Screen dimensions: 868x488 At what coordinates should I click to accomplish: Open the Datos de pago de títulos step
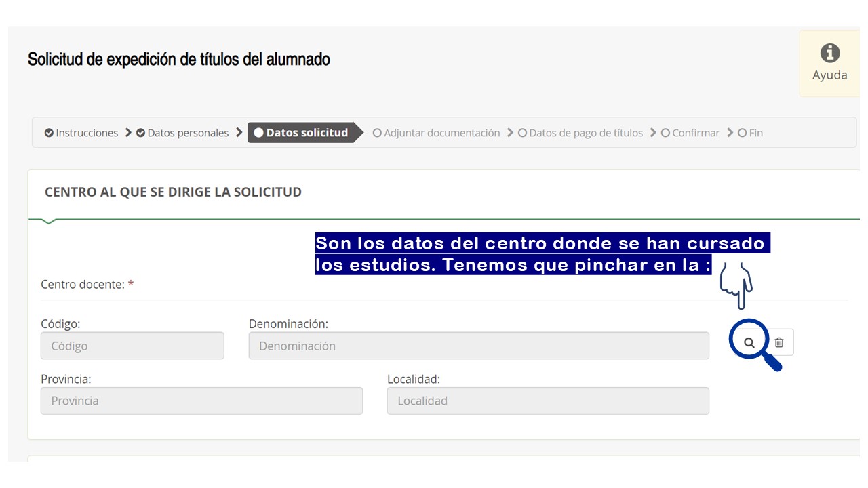580,133
